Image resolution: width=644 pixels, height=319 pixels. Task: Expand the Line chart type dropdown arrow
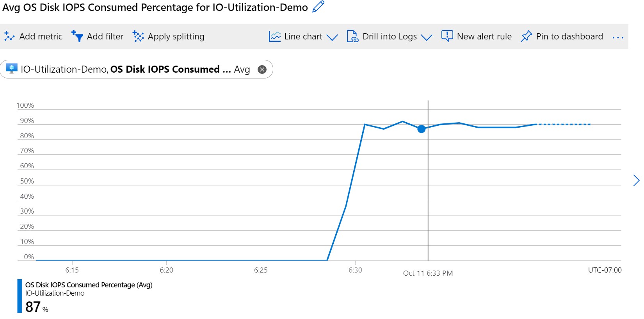(332, 37)
